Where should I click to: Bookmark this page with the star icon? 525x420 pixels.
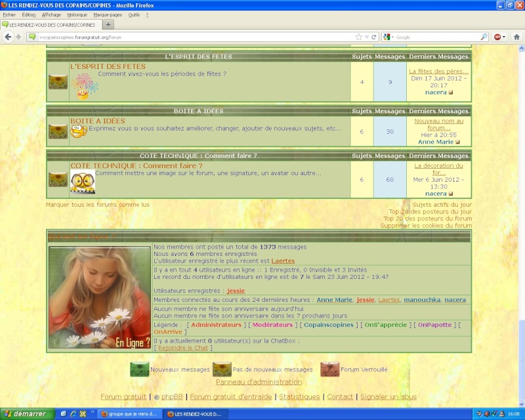point(358,37)
